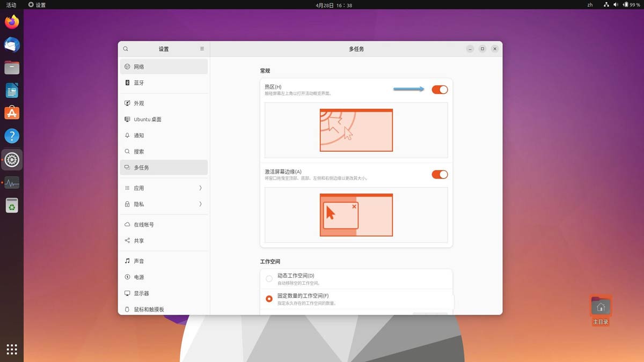This screenshot has width=644, height=362.
Task: Open the Settings hamburger menu
Action: (x=202, y=49)
